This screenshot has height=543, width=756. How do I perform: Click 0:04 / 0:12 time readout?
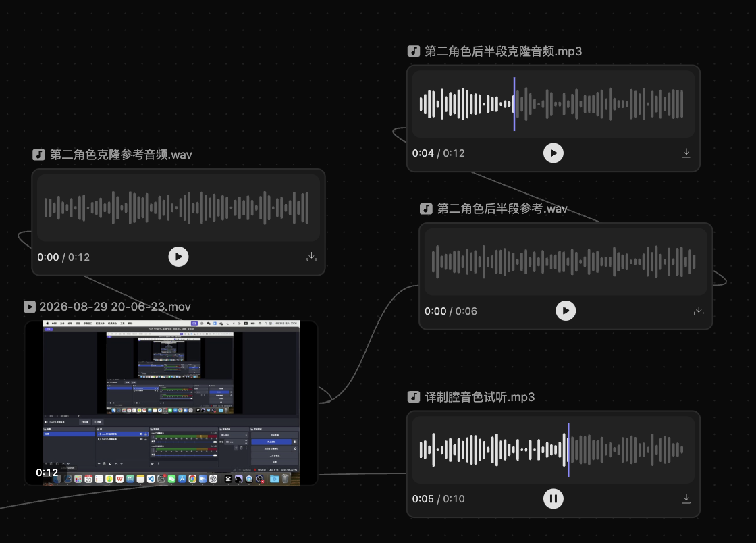point(438,153)
